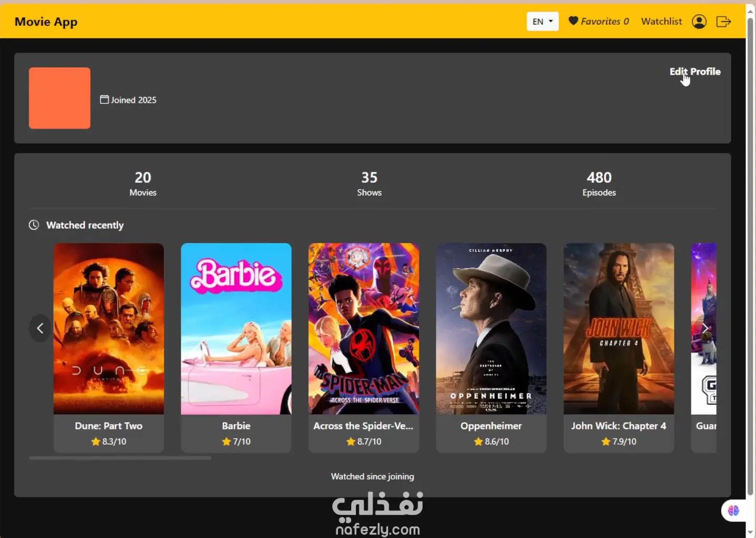Click the carousel horizontal scrollbar
The image size is (756, 538).
point(120,458)
